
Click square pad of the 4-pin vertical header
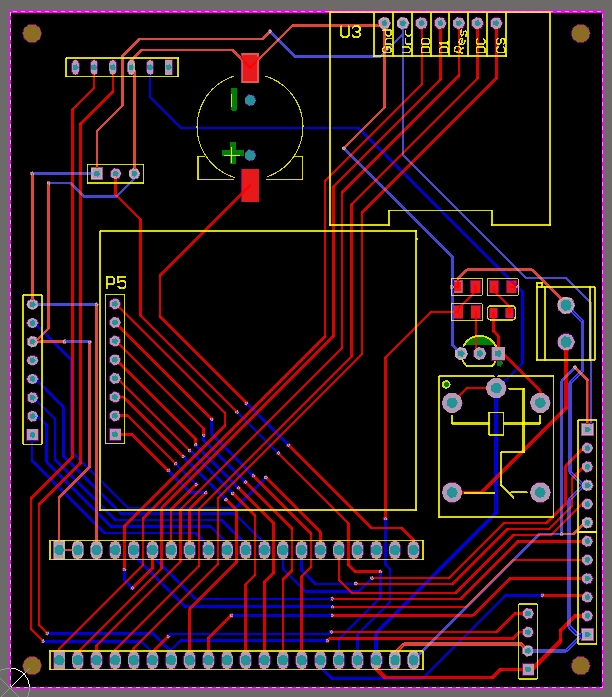[528, 669]
